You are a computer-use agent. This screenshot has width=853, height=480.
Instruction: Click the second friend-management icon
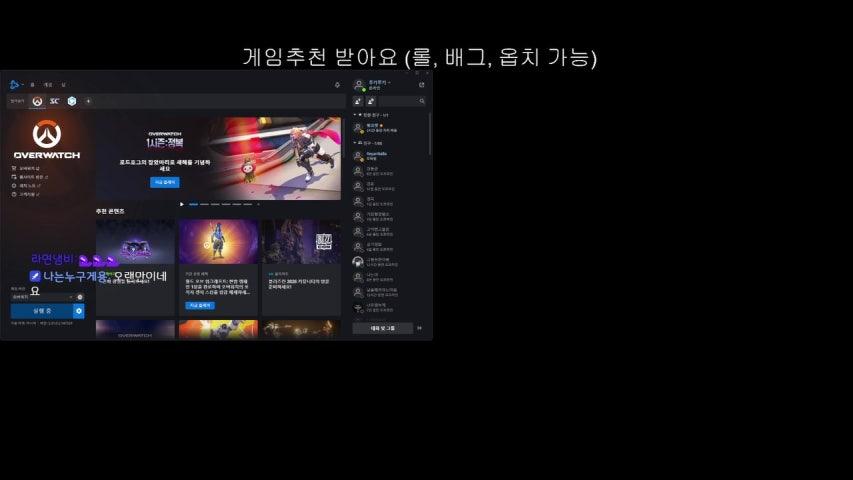(x=371, y=101)
